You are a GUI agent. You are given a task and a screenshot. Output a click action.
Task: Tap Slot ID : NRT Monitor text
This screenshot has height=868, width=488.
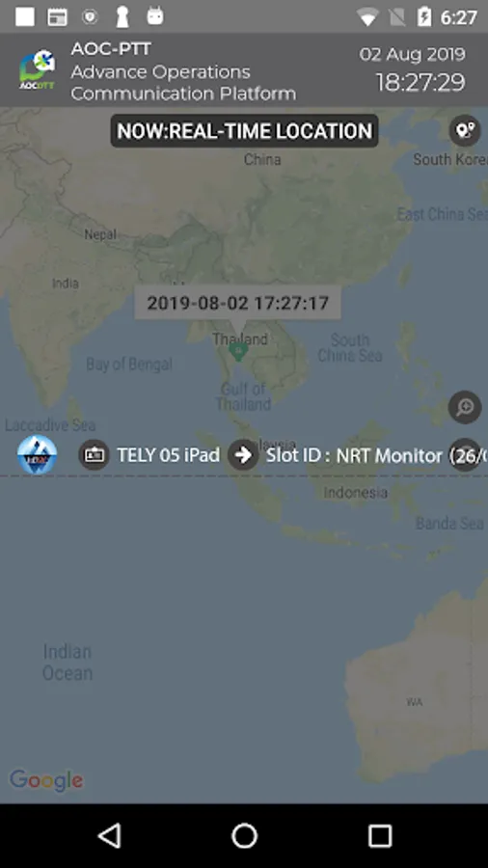pyautogui.click(x=354, y=455)
